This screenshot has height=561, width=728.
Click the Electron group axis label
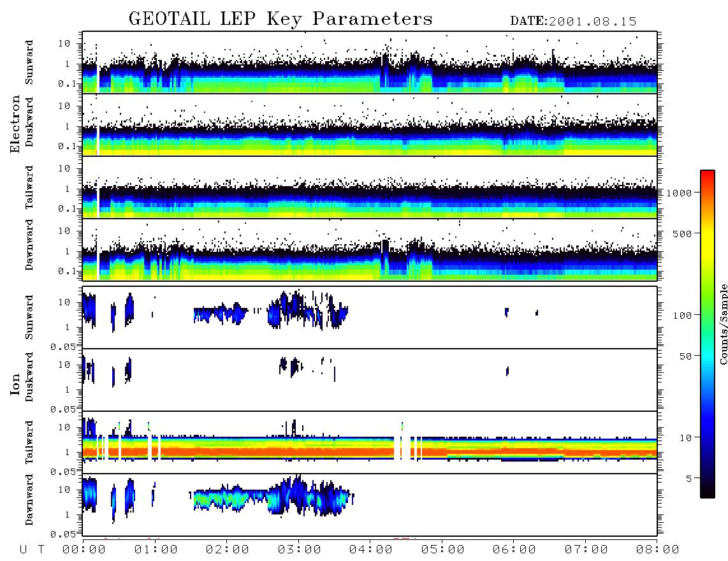[15, 124]
